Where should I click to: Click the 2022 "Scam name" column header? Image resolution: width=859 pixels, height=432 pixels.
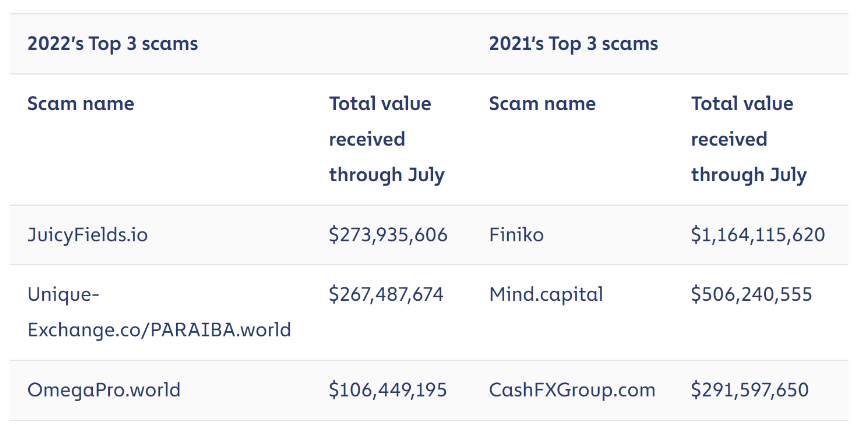(x=81, y=103)
